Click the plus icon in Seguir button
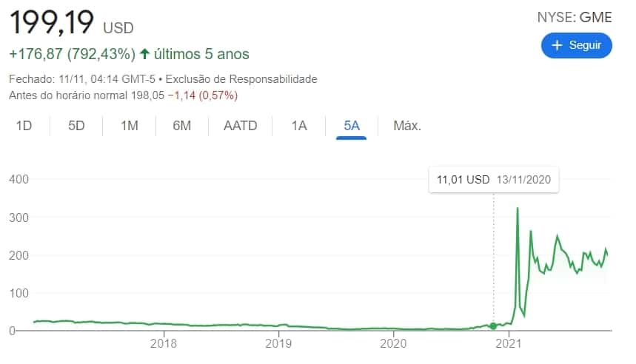The height and width of the screenshot is (364, 636). tap(558, 45)
